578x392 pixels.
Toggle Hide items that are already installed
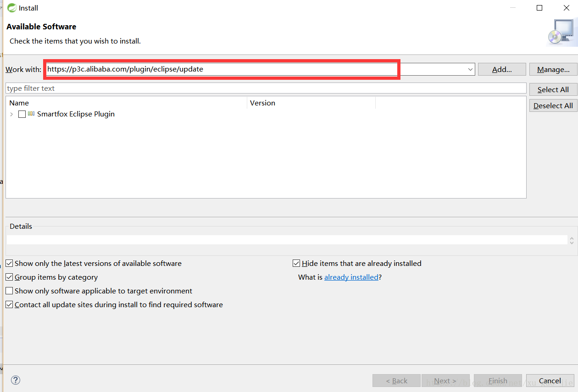[296, 264]
